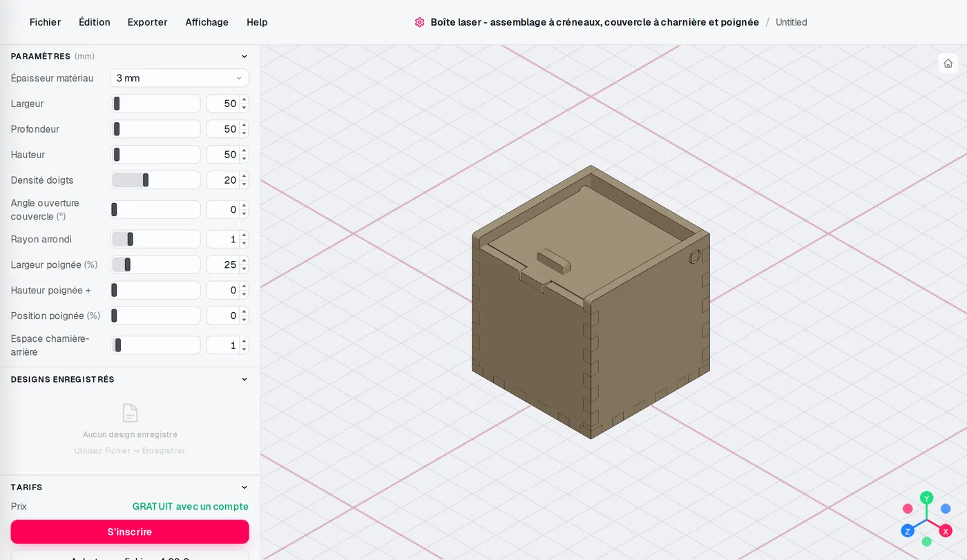
Task: Click the pink gear icon beside the design title
Action: coord(419,22)
